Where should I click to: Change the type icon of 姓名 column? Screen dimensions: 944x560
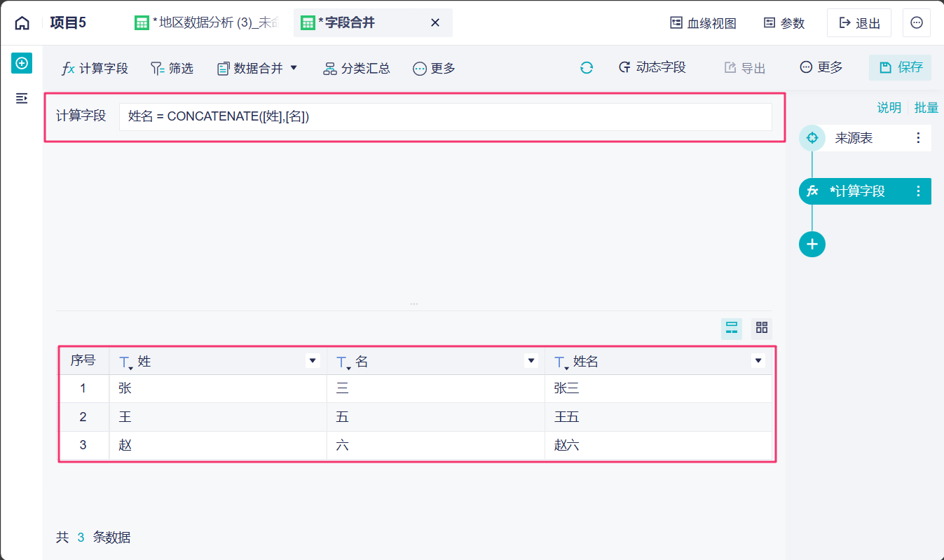(561, 362)
